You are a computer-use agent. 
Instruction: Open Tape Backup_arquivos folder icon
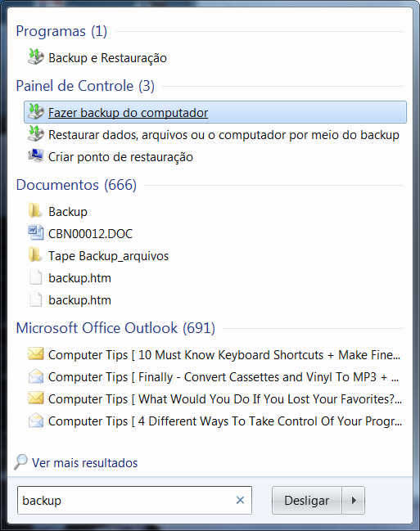(x=35, y=255)
